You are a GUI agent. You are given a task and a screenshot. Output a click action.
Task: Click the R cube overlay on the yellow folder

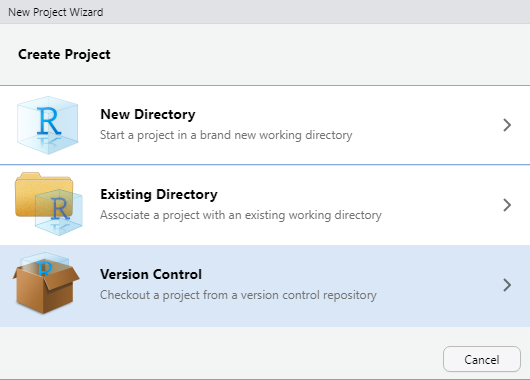pos(59,212)
